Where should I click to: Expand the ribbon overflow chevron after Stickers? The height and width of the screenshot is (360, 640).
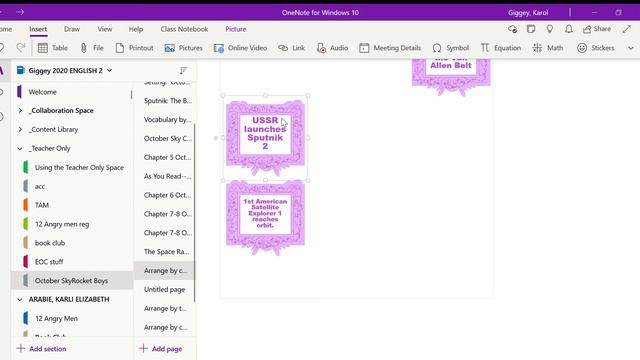click(x=631, y=48)
